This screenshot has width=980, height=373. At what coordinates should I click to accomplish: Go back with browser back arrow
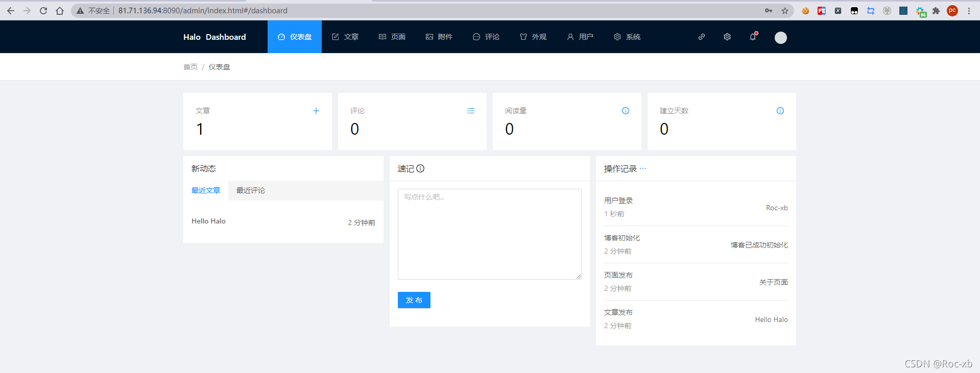(x=11, y=11)
